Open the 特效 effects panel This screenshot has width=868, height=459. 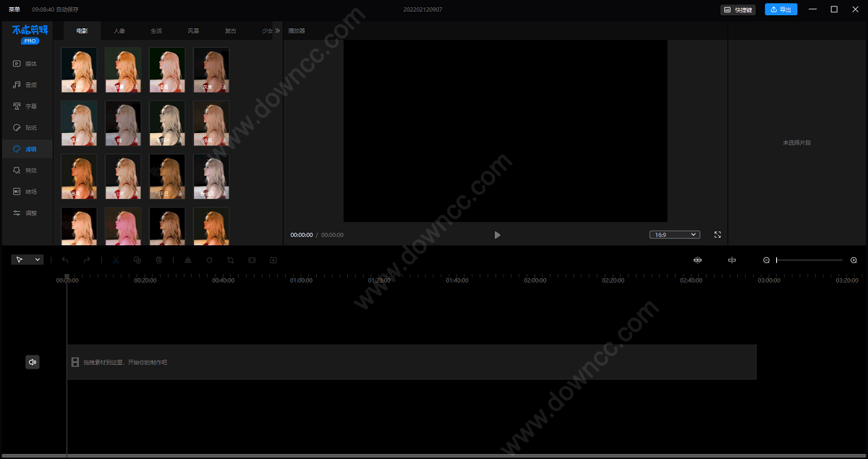pyautogui.click(x=25, y=171)
